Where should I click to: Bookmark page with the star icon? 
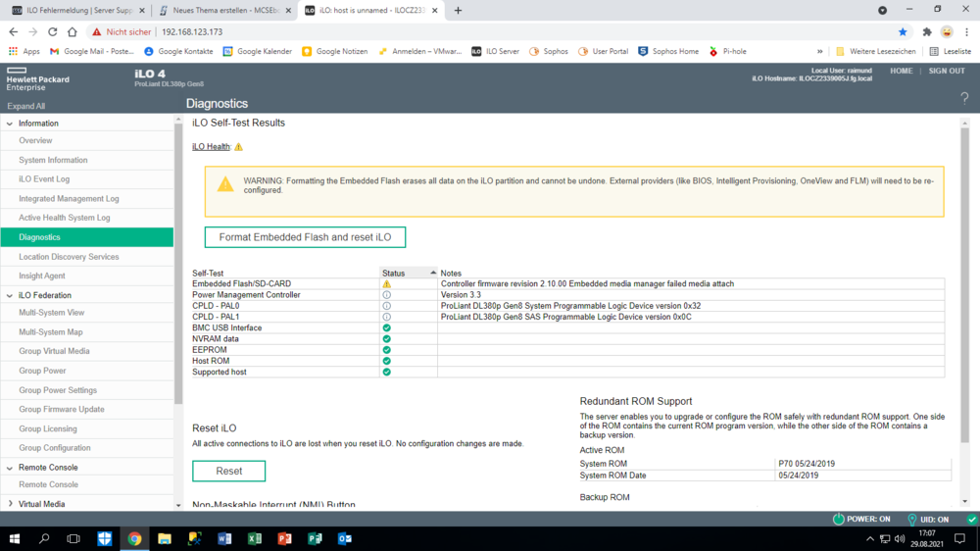pos(903,31)
